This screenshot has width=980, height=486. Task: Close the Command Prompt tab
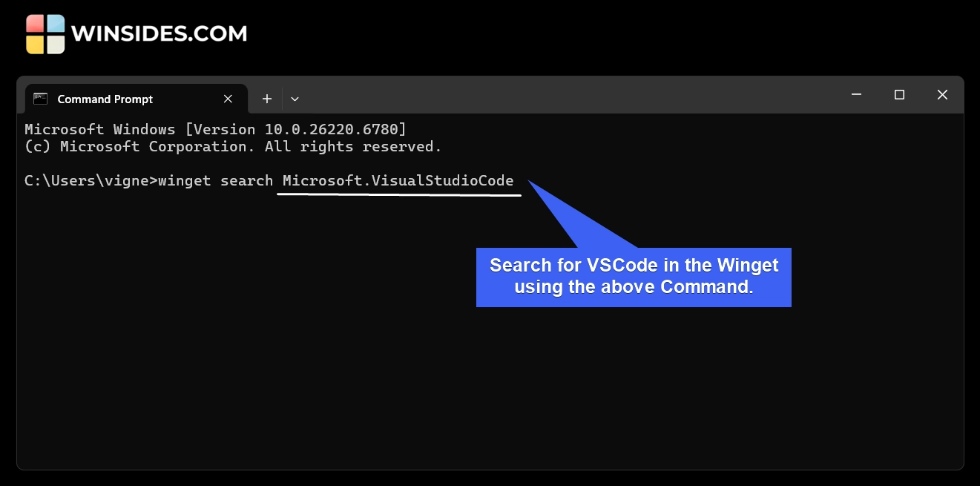[228, 99]
